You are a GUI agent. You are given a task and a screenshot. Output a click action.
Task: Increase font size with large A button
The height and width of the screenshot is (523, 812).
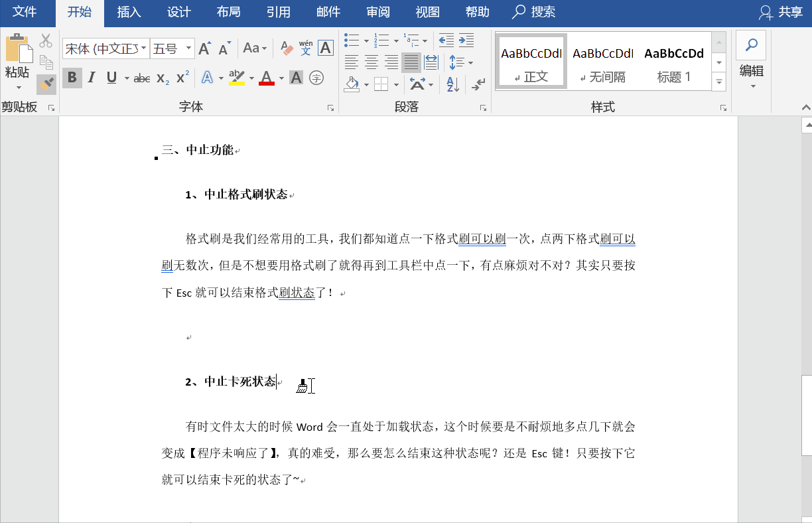pos(205,48)
